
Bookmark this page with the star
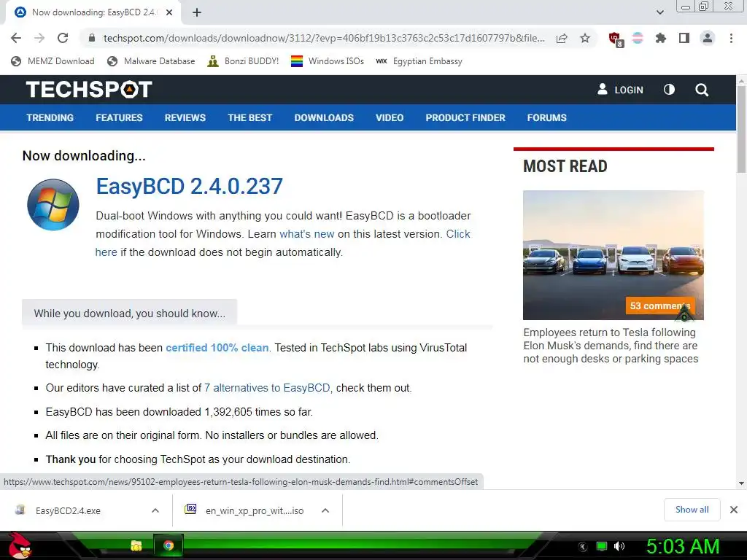tap(585, 38)
